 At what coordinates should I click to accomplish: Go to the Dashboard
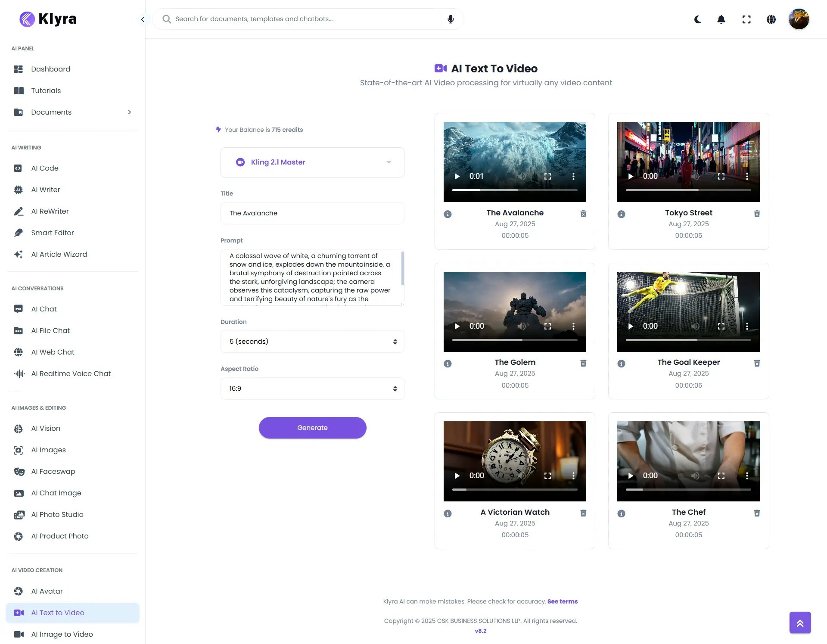[x=50, y=69]
